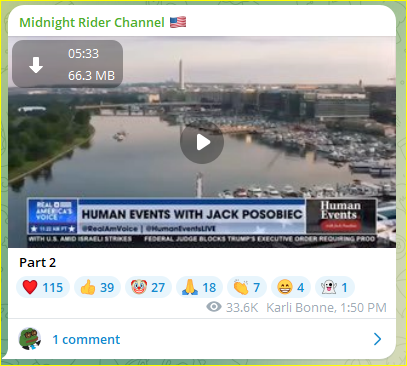407x366 pixels.
Task: Toggle the thumbs up reaction
Action: [97, 287]
